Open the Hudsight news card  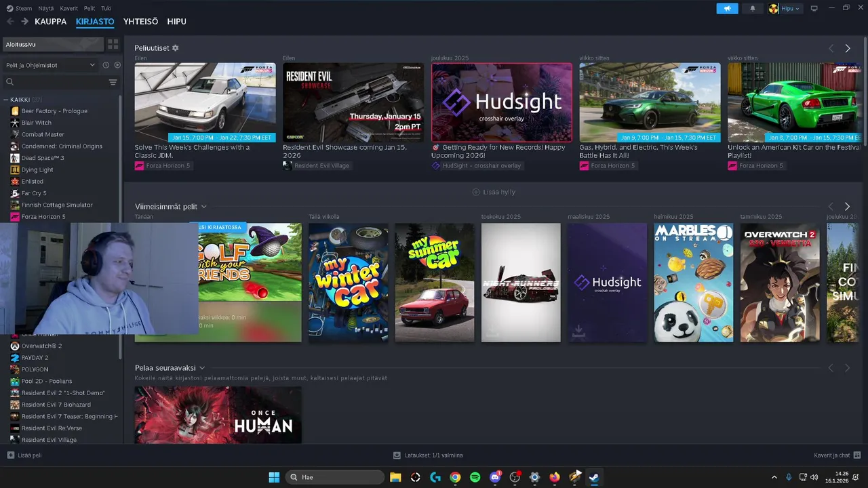point(502,102)
